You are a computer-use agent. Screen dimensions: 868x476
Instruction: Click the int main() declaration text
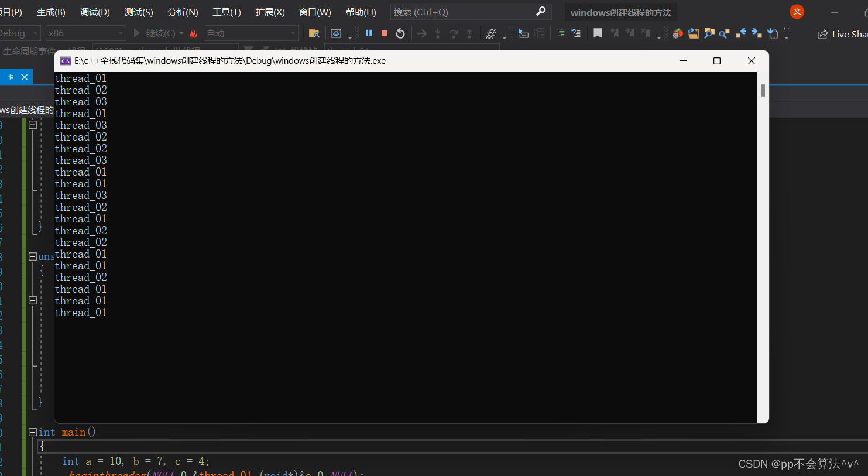click(x=67, y=432)
